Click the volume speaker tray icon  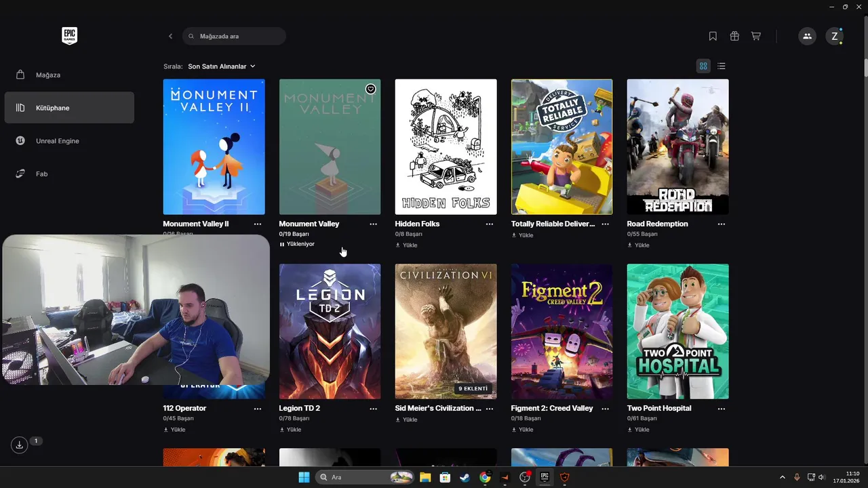coord(821,477)
